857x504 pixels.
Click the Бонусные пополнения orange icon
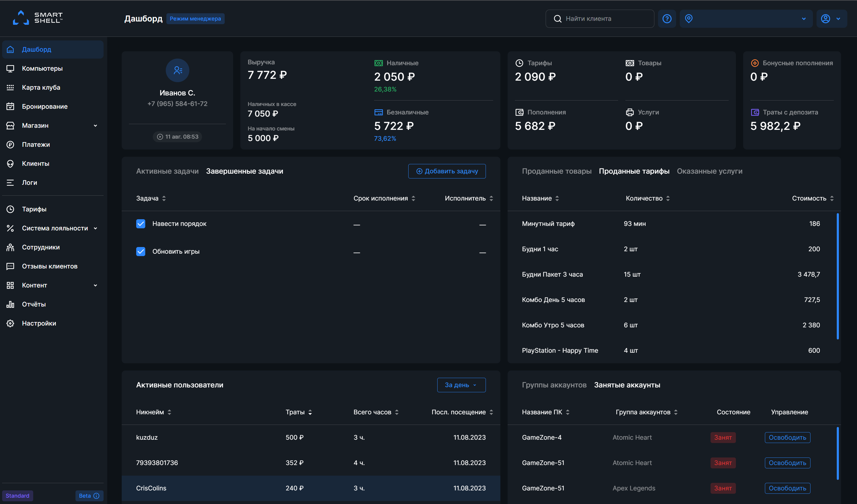coord(754,63)
